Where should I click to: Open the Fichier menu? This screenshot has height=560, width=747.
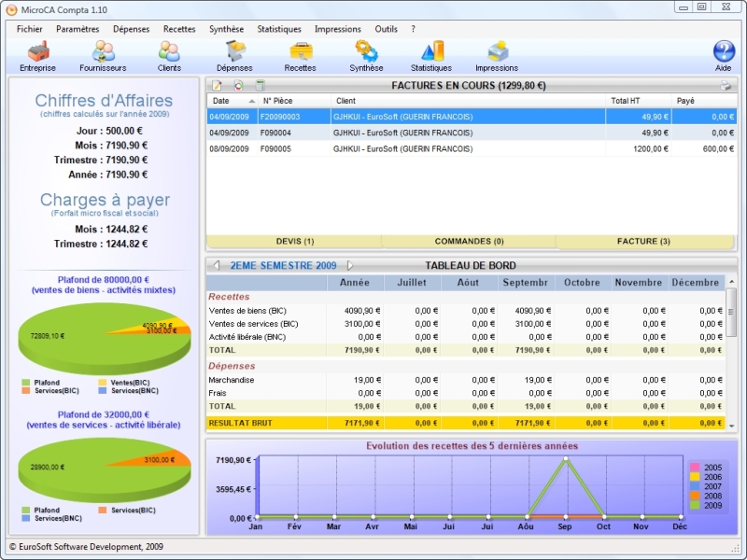point(29,29)
